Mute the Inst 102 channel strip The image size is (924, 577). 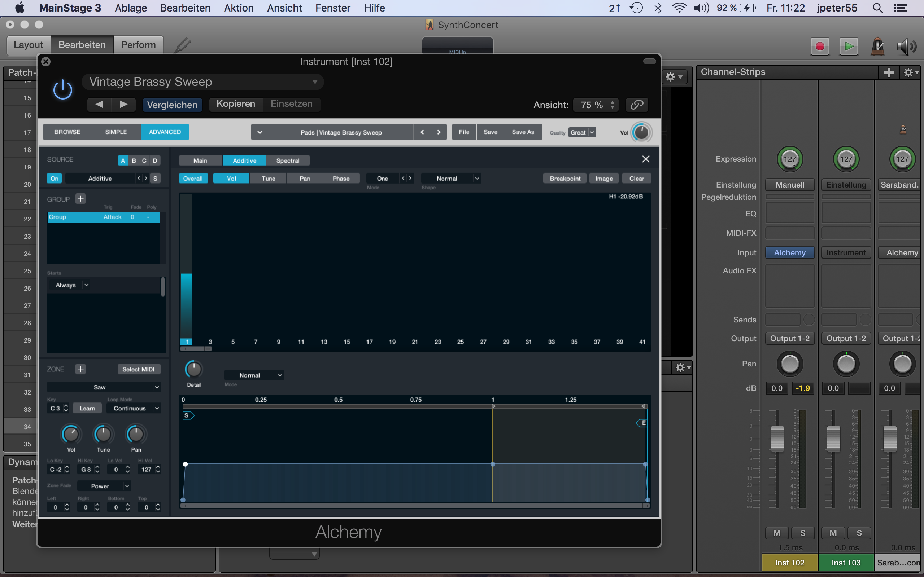click(777, 533)
